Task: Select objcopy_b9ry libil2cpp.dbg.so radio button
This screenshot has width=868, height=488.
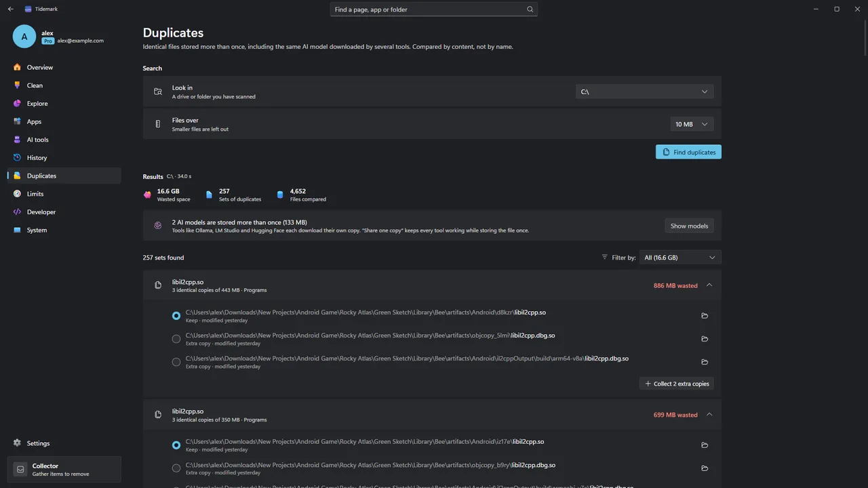Action: (176, 468)
